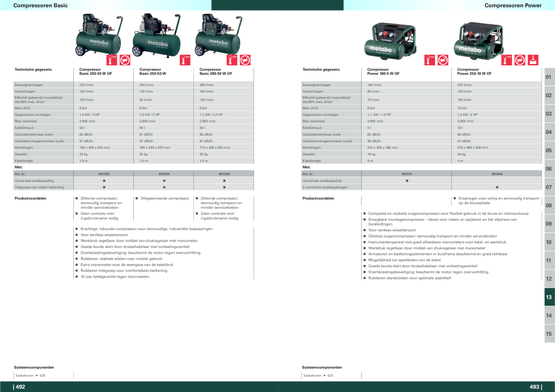The image size is (555, 392).
Task: Click the Compressoren Basic page heading
Action: pos(41,5)
